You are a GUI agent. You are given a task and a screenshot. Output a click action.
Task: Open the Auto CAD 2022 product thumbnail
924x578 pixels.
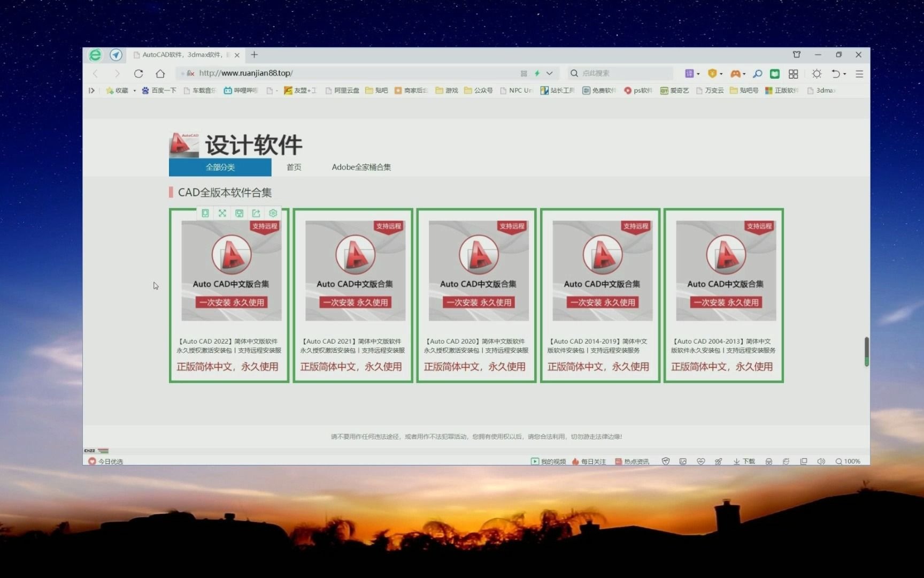point(232,271)
